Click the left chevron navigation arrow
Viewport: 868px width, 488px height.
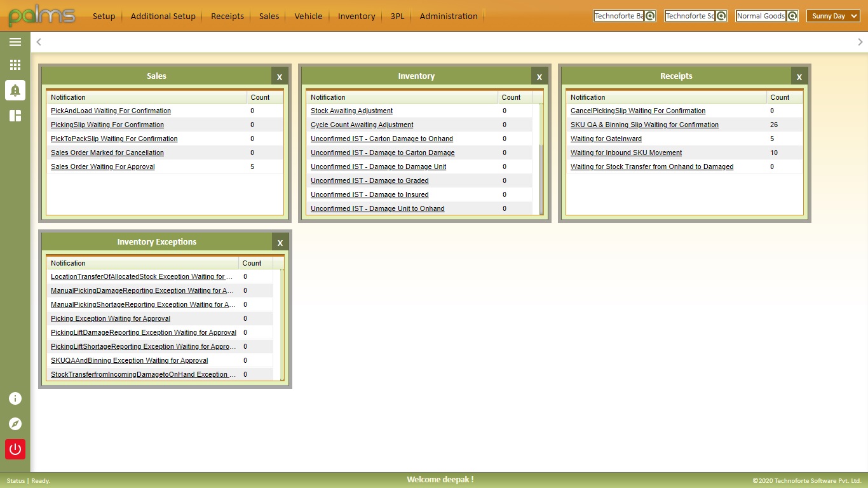38,41
